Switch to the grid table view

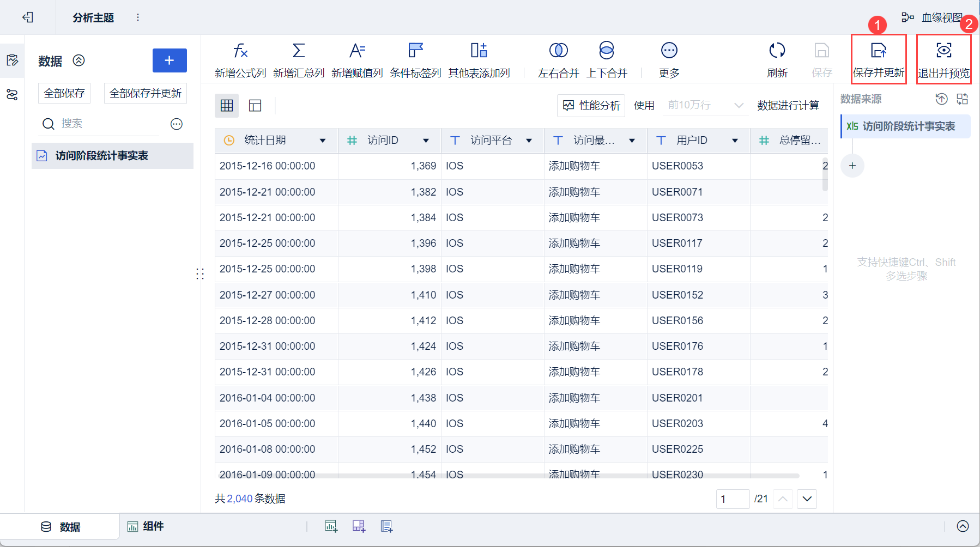point(227,105)
